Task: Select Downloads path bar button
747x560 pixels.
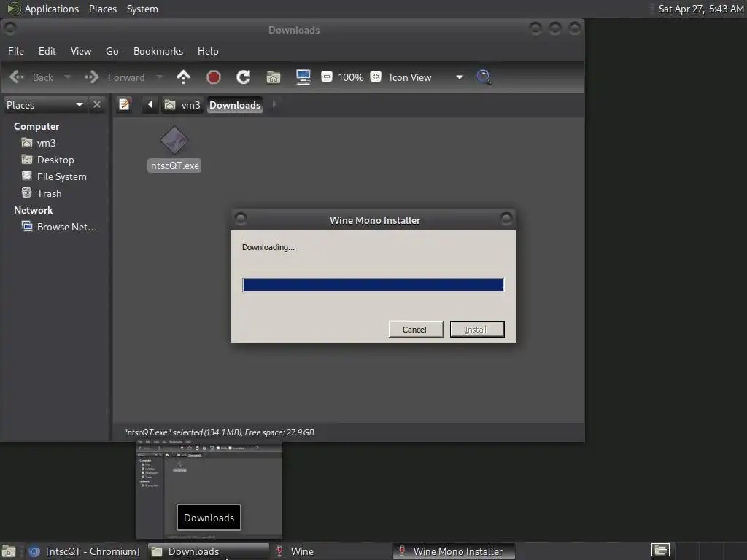Action: coord(235,105)
